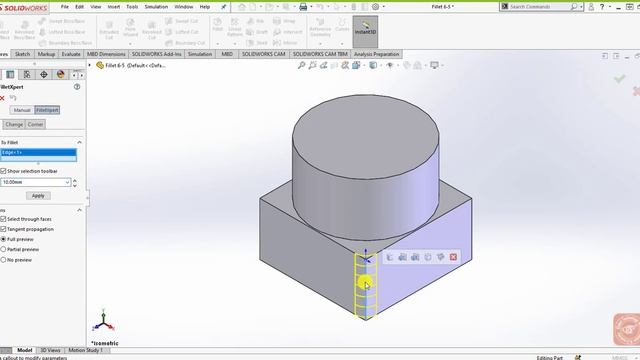This screenshot has height=360, width=640.
Task: Open Hide/Show Items eye icon
Action: [x=390, y=65]
